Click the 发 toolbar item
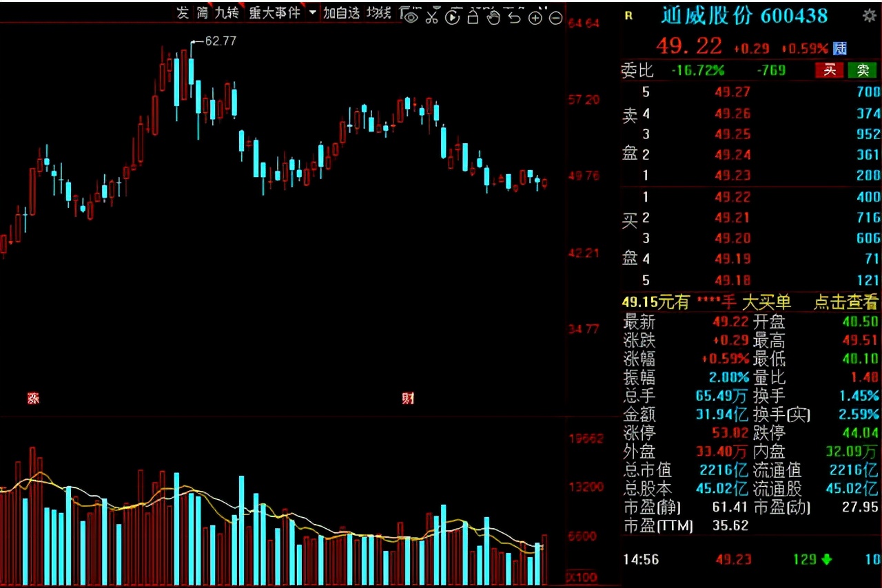Screen dimensions: 882x588 coord(182,12)
